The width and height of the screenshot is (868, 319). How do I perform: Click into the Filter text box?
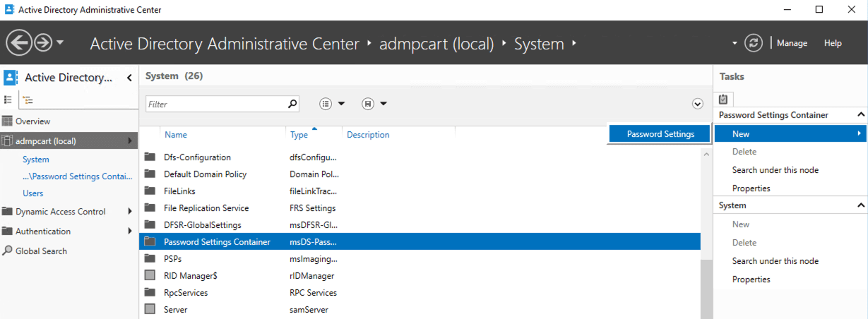215,104
